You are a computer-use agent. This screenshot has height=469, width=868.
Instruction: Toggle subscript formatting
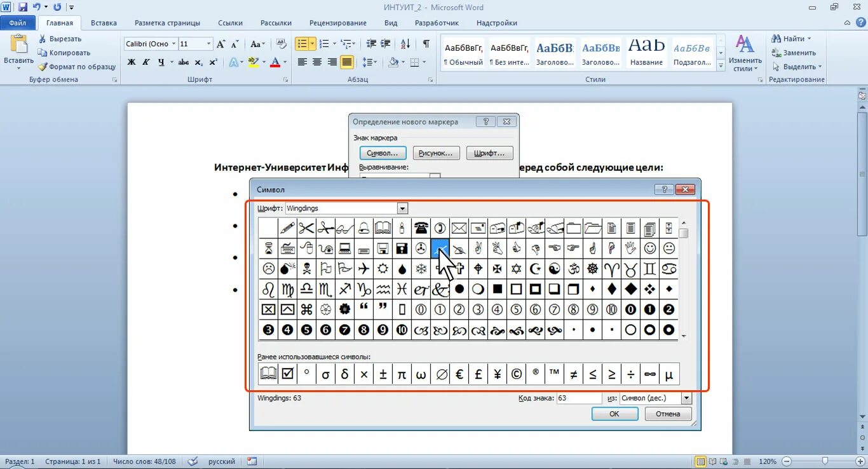tap(199, 62)
